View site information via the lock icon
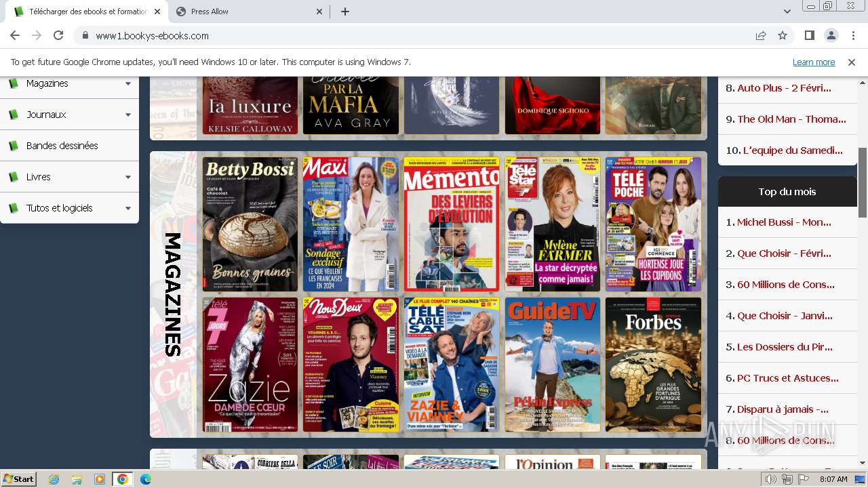Image resolution: width=868 pixels, height=488 pixels. (x=85, y=36)
